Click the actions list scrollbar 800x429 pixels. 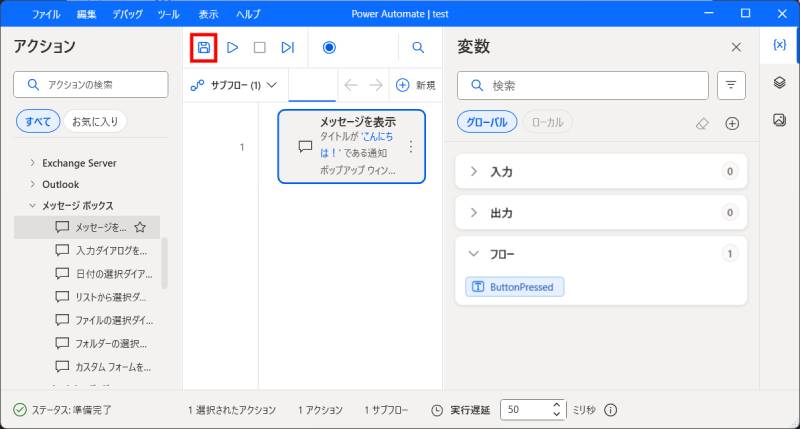[x=164, y=263]
